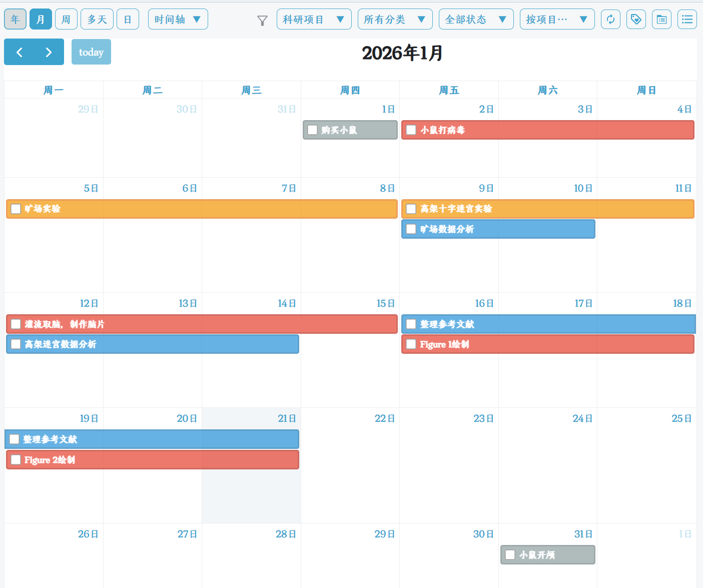Switch to the 周 week view tab
This screenshot has height=588, width=703.
point(66,20)
